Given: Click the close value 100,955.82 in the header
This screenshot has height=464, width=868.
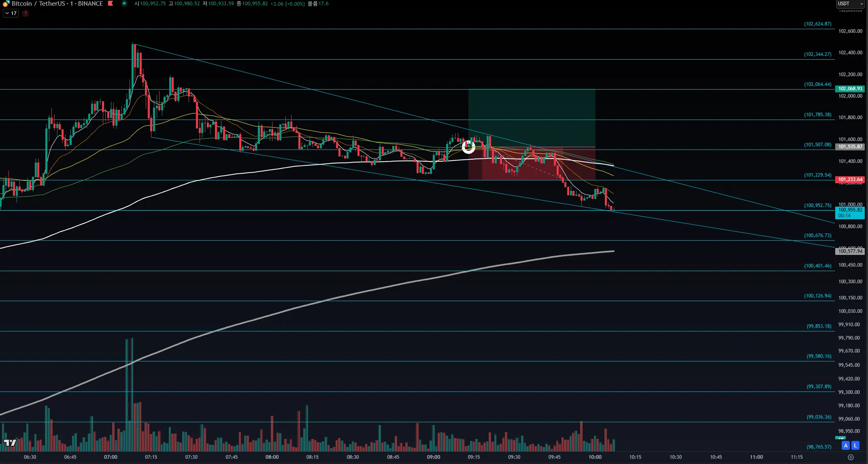Looking at the screenshot, I should pos(255,4).
